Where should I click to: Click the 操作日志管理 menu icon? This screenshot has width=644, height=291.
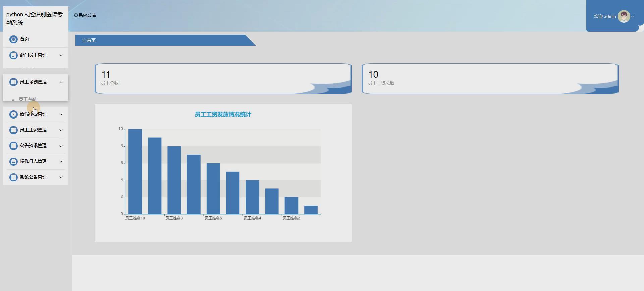click(x=13, y=162)
